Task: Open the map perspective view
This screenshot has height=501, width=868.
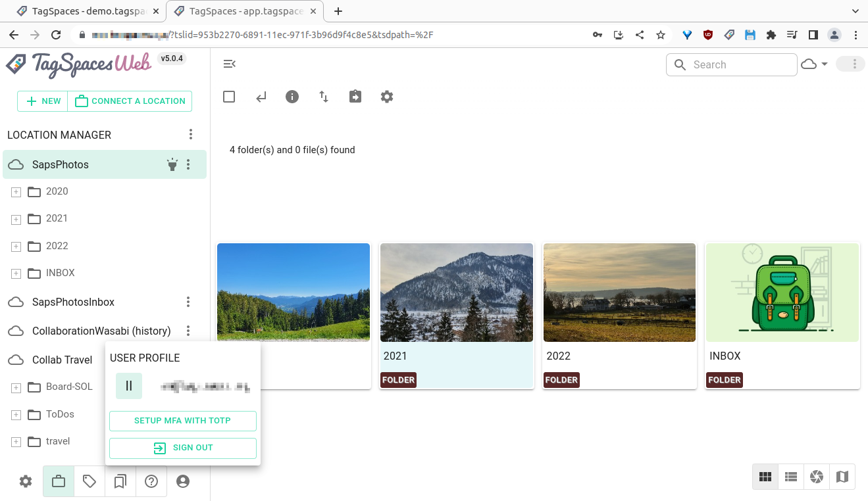Action: [x=842, y=477]
